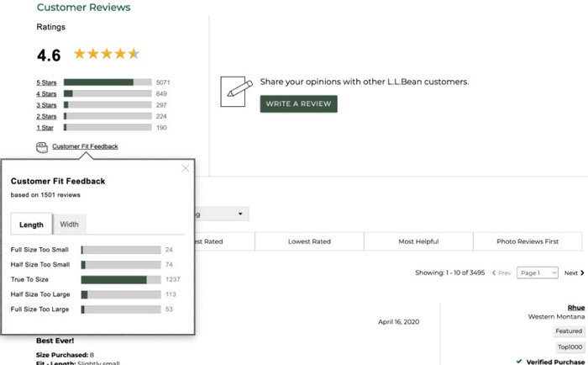Image resolution: width=588 pixels, height=365 pixels.
Task: Click the 5 Stars rating bar
Action: click(x=108, y=82)
